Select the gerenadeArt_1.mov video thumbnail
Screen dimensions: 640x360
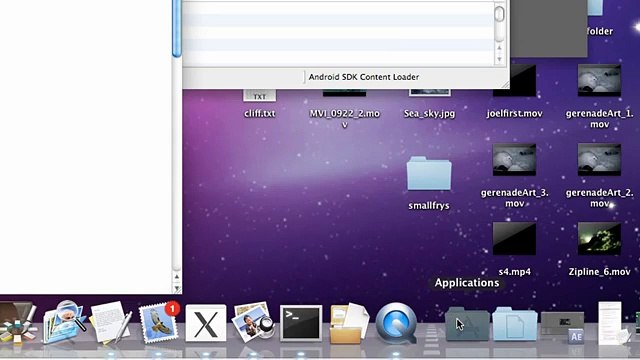[x=599, y=80]
